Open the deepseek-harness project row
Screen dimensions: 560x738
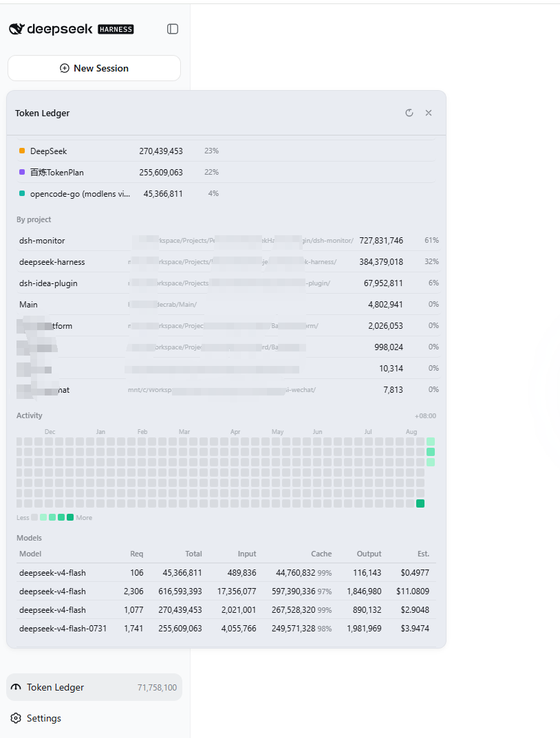(228, 261)
